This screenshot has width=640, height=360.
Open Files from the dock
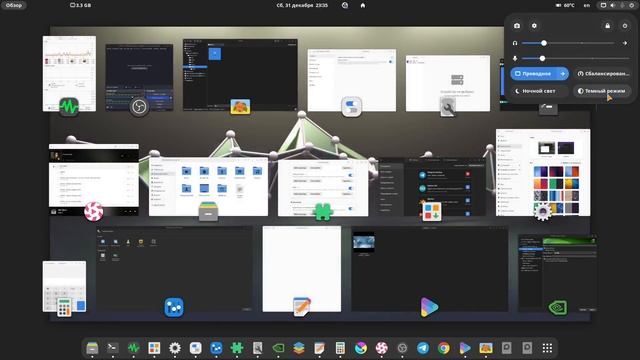point(92,348)
